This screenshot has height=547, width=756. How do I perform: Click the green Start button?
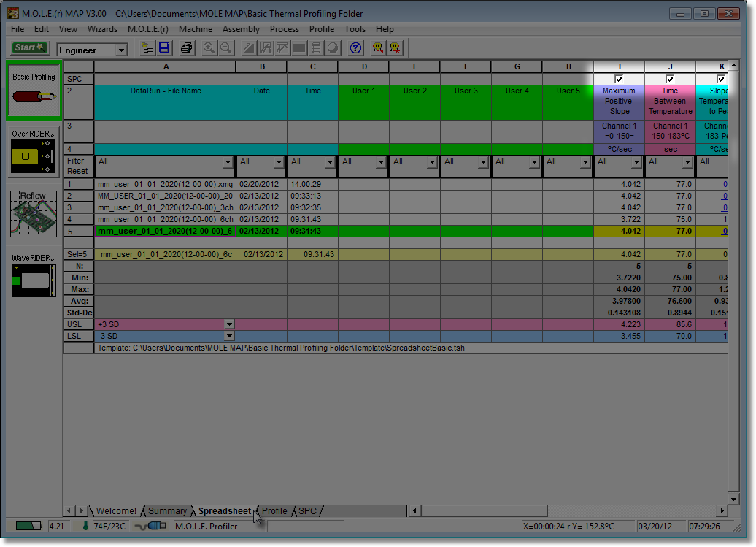coord(29,47)
